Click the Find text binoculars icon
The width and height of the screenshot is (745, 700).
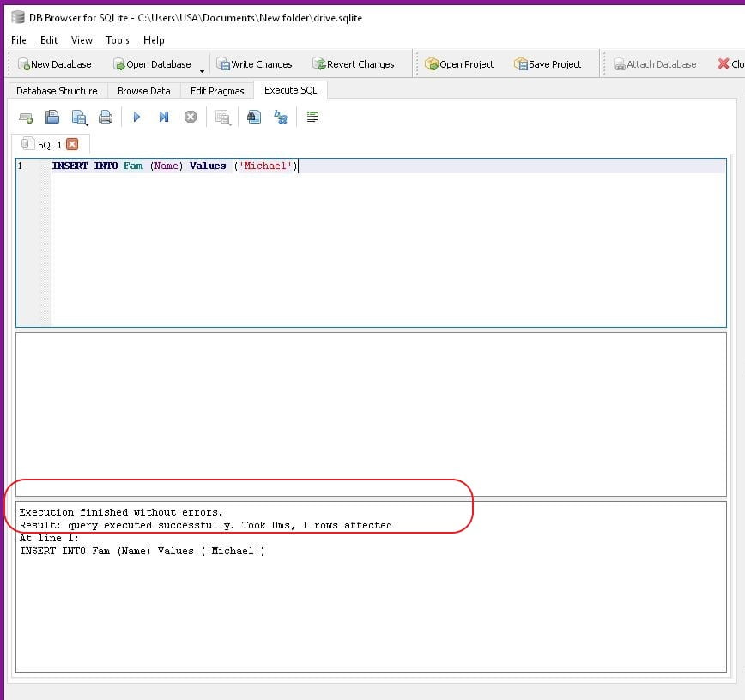253,118
